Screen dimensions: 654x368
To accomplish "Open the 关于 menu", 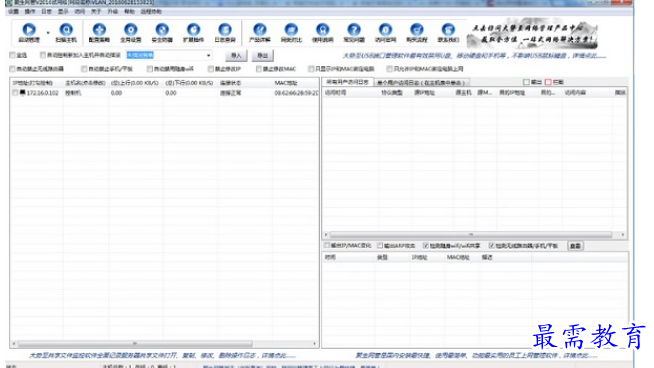I will pos(96,12).
